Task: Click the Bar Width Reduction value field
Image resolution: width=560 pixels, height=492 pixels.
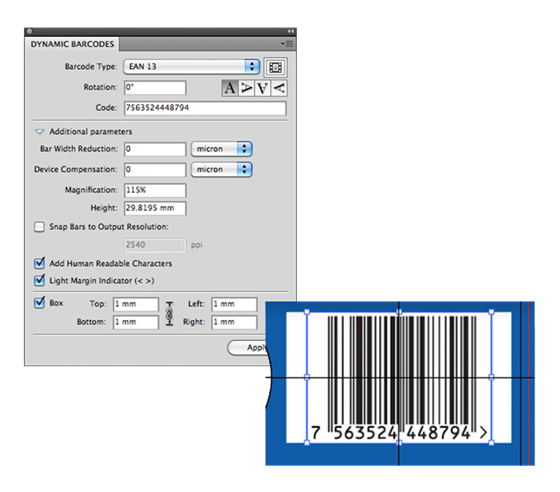Action: [155, 149]
